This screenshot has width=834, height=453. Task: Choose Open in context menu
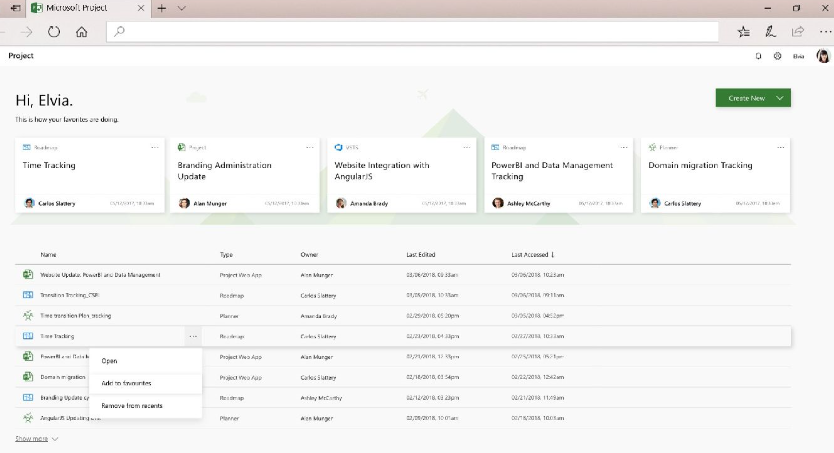point(146,360)
